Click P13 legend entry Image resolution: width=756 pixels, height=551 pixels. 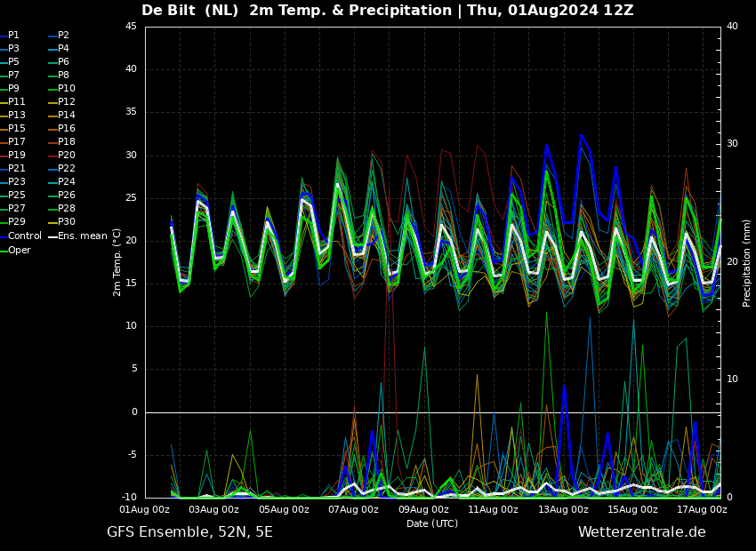click(16, 116)
